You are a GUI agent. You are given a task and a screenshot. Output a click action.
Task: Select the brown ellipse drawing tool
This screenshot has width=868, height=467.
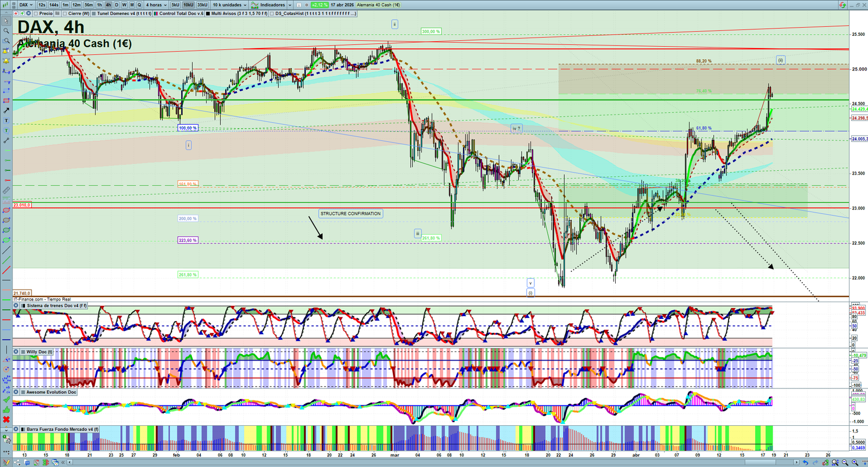click(6, 220)
